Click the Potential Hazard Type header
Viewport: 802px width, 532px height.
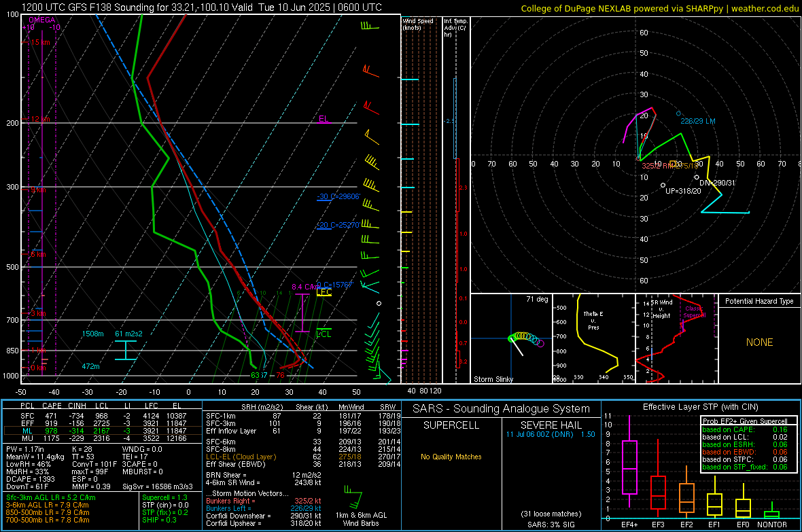click(759, 301)
